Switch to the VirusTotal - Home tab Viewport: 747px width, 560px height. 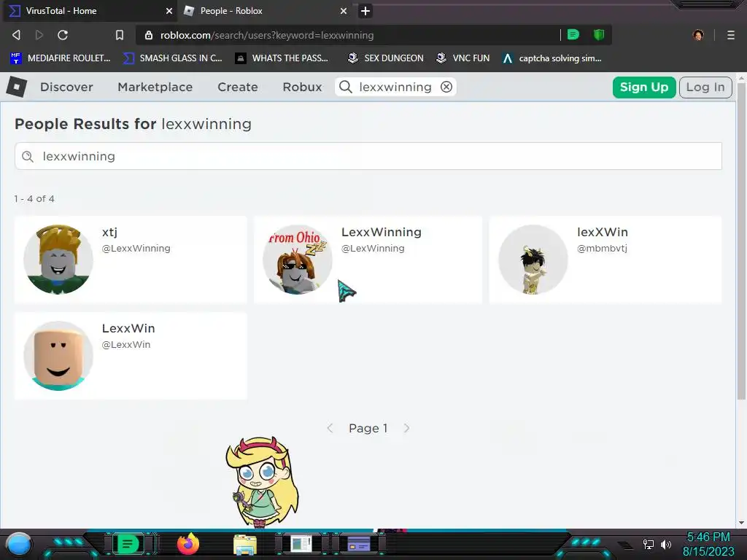89,11
